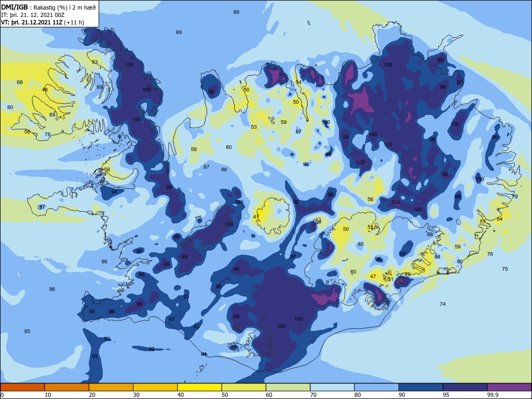Click the 'DMI/IGB : Rakastig (%)' title line
Image resolution: width=532 pixels, height=399 pixels.
(x=48, y=7)
